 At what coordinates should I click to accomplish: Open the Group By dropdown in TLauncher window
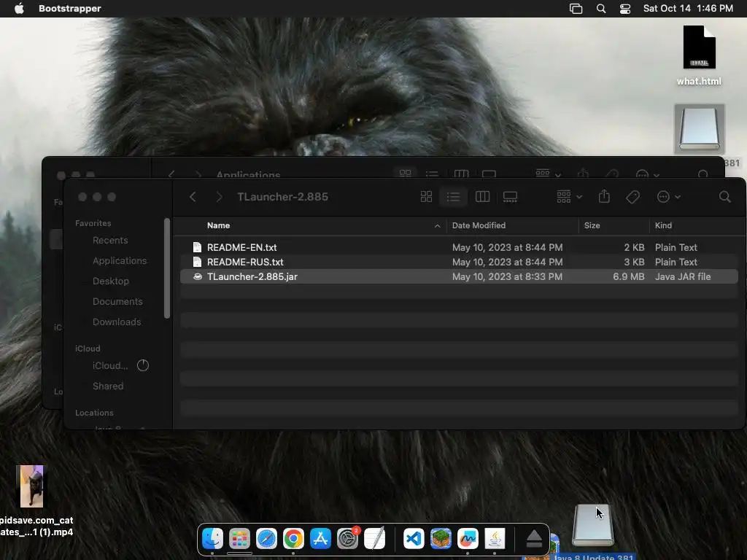click(x=569, y=197)
